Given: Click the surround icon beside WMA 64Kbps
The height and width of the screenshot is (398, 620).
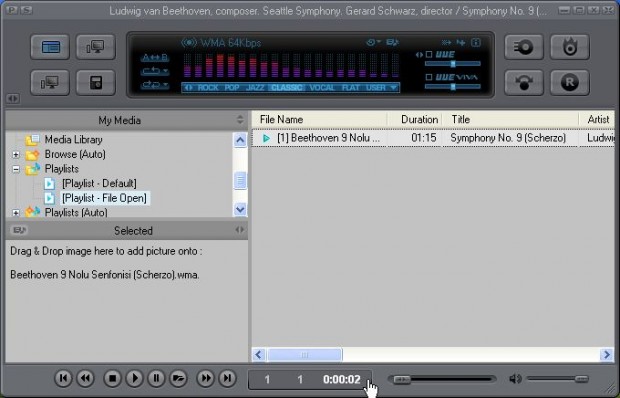Looking at the screenshot, I should coord(189,42).
